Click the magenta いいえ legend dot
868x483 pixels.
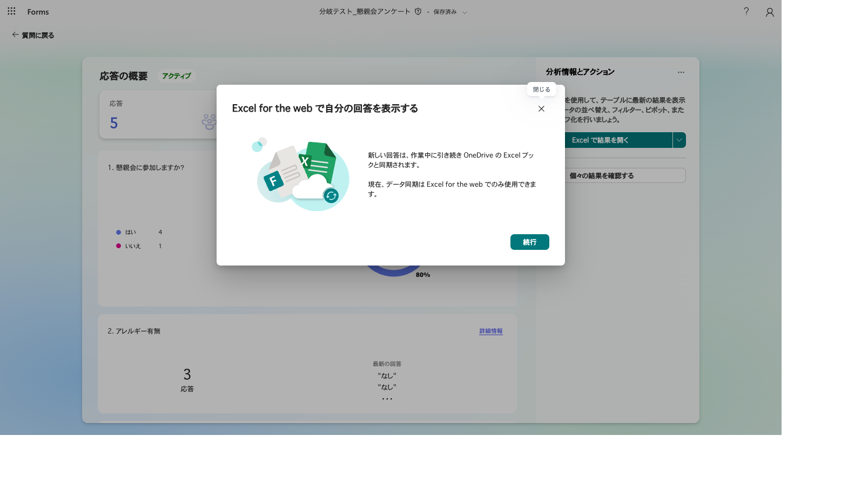point(118,246)
